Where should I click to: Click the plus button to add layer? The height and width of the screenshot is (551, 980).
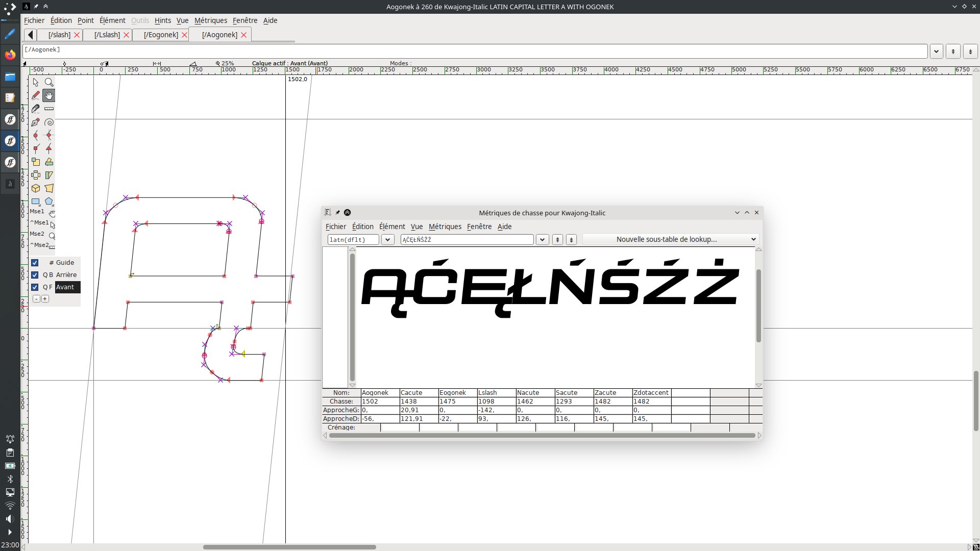tap(45, 299)
